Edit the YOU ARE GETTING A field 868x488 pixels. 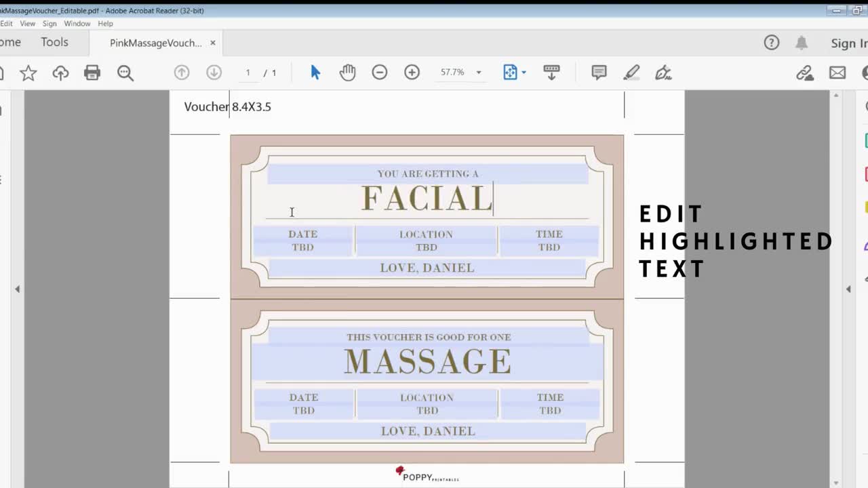[427, 174]
